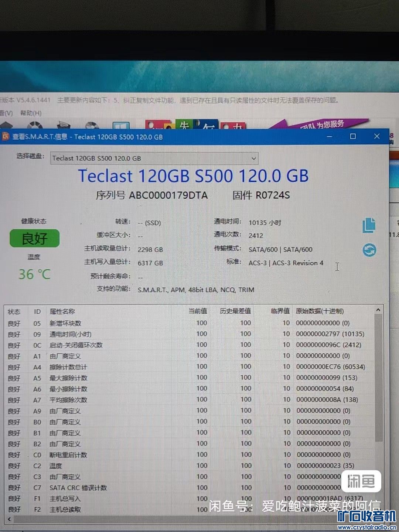Image resolution: width=399 pixels, height=532 pixels.
Task: Select the 主机总写入 attribute row
Action: coord(190,498)
